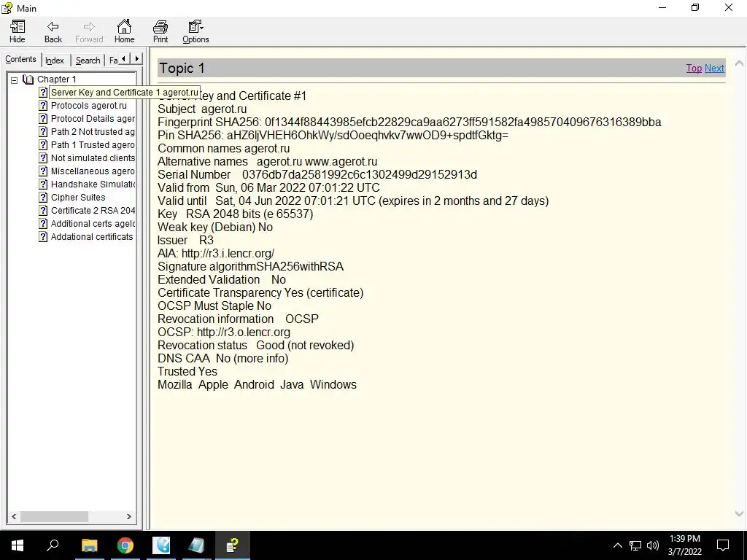This screenshot has width=747, height=560.
Task: Print the current topic
Action: (160, 32)
